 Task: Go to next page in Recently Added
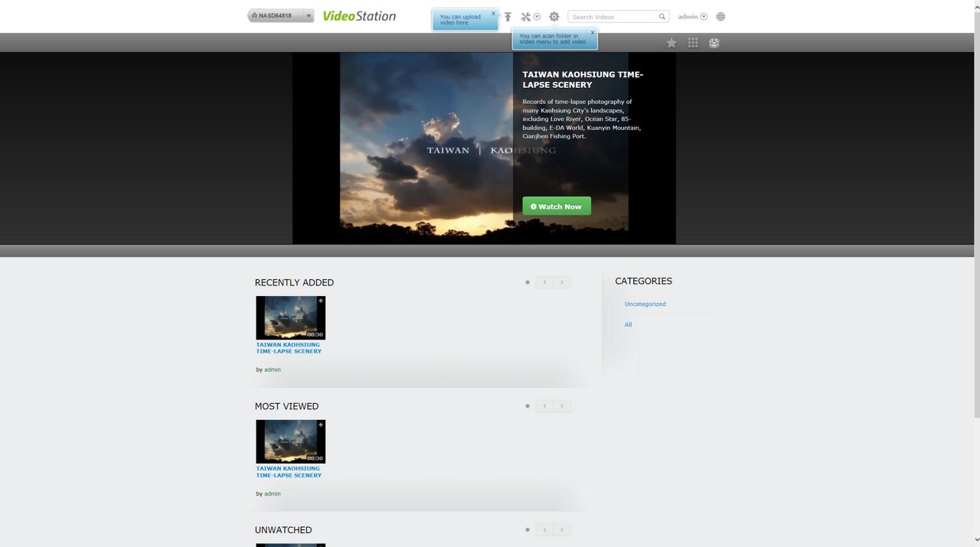(562, 282)
